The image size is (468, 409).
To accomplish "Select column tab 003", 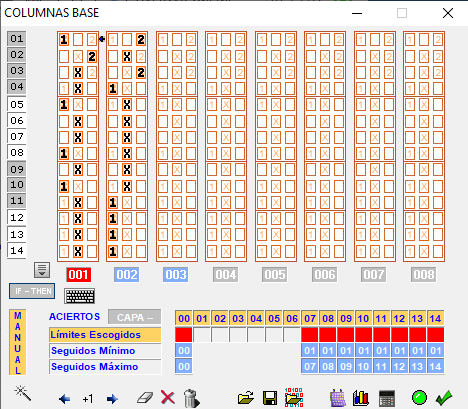I will tap(176, 275).
